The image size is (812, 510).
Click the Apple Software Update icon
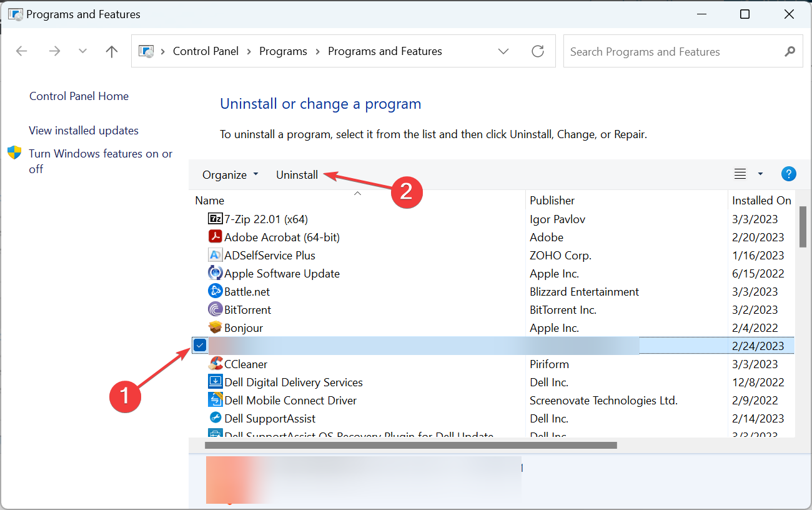215,273
